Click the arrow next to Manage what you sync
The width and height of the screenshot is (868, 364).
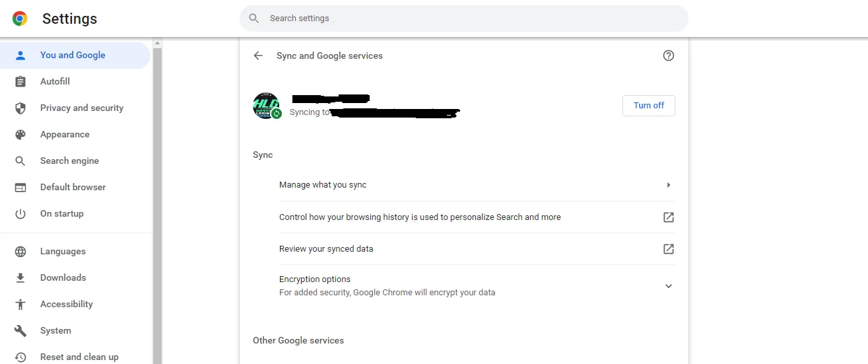pos(669,185)
